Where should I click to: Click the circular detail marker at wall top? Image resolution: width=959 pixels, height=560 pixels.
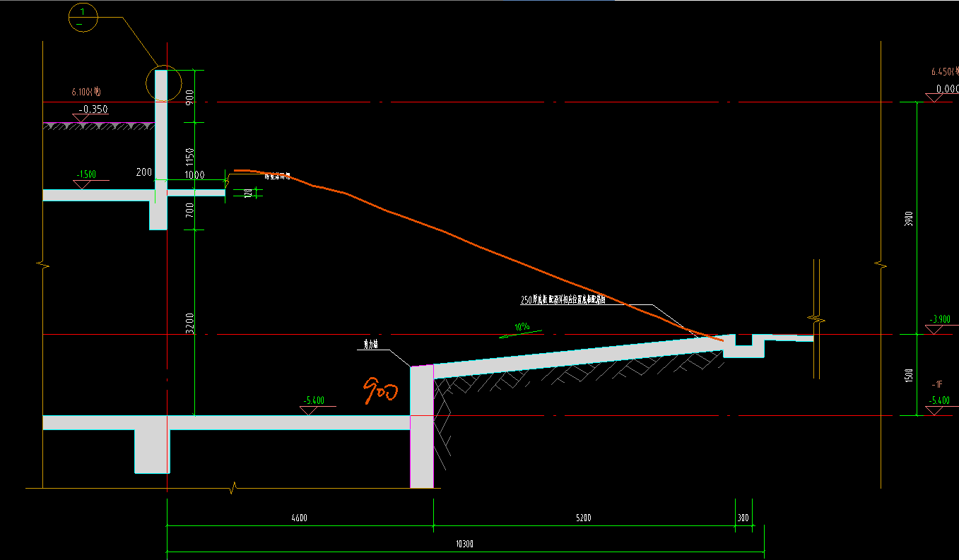[163, 83]
